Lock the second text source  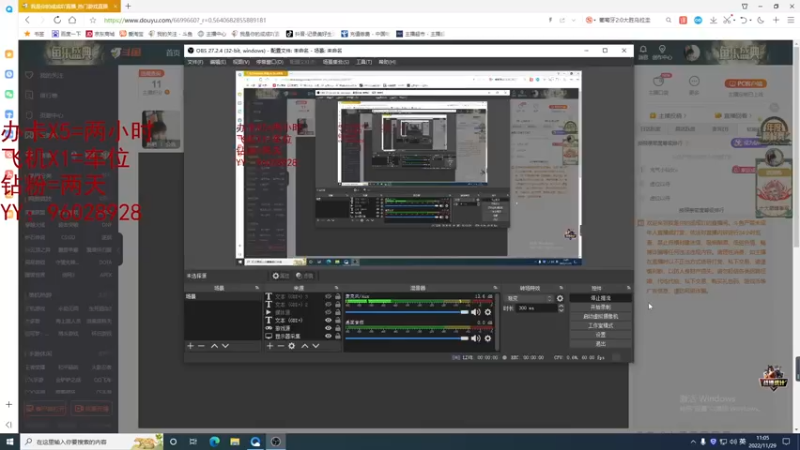[338, 305]
